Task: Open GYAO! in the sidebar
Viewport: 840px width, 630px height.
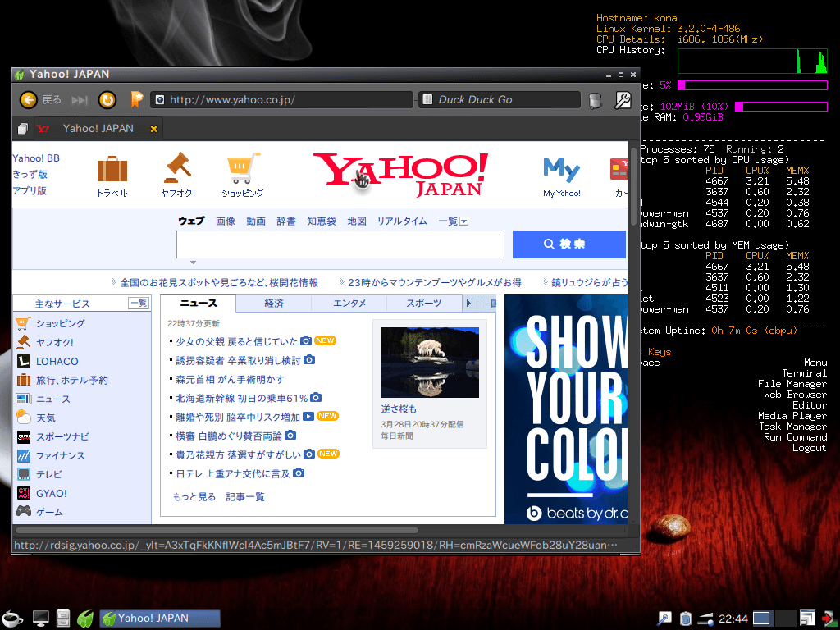Action: click(x=52, y=493)
